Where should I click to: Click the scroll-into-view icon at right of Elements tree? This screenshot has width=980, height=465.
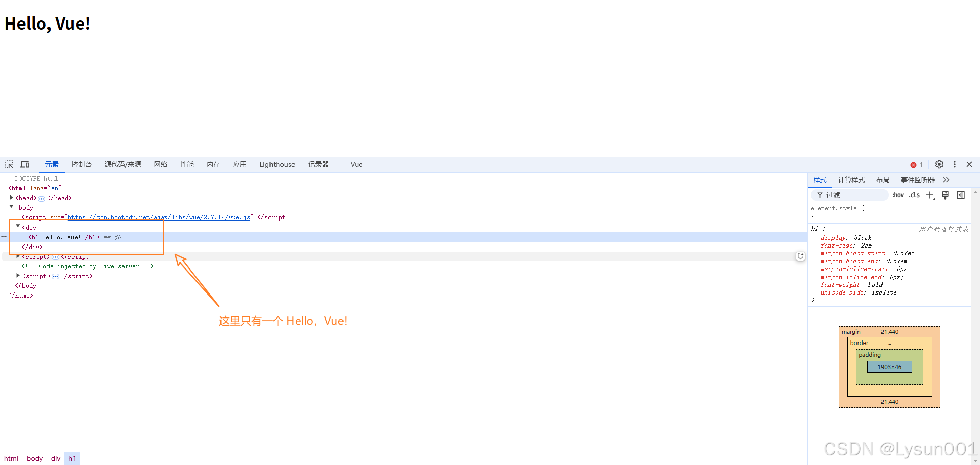800,256
